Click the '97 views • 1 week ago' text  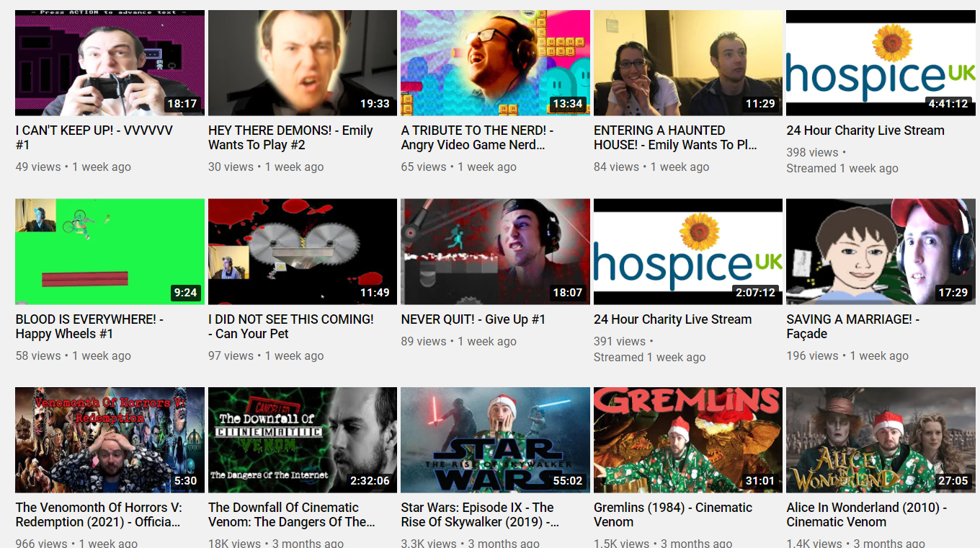tap(266, 355)
